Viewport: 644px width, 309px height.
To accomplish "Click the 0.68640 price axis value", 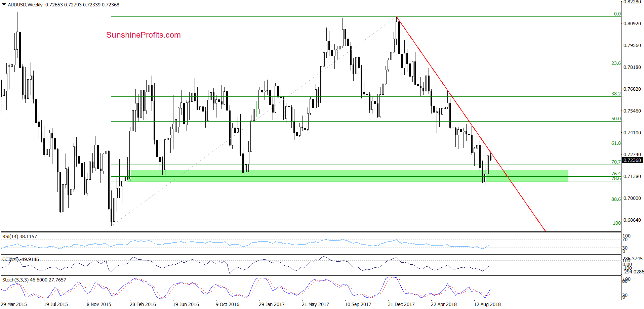I will pos(632,220).
